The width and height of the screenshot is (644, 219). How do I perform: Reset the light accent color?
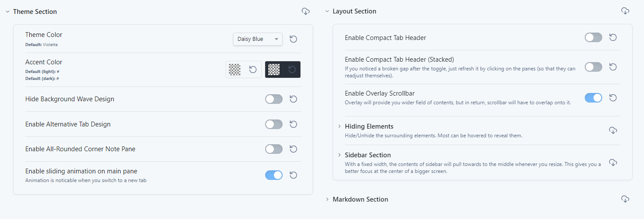coord(253,70)
